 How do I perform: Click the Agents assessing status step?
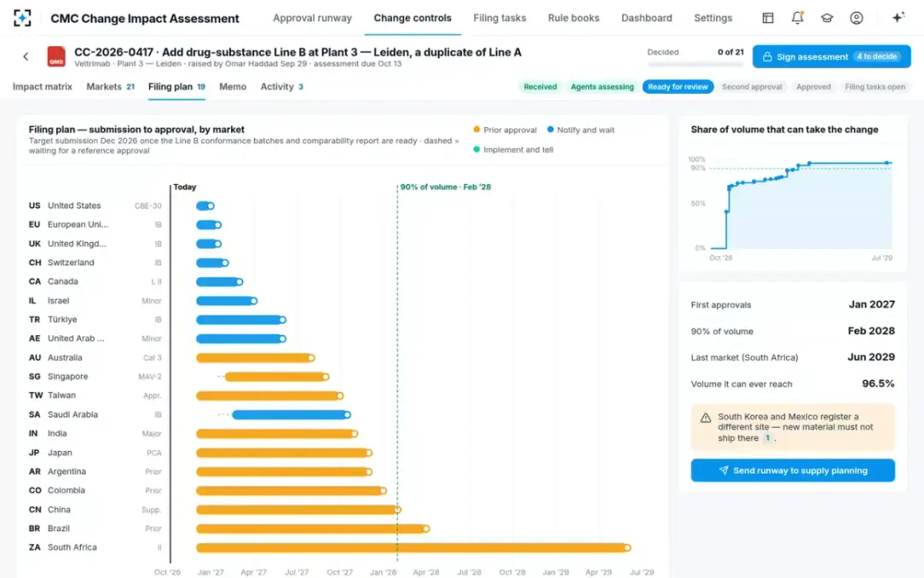click(x=602, y=87)
